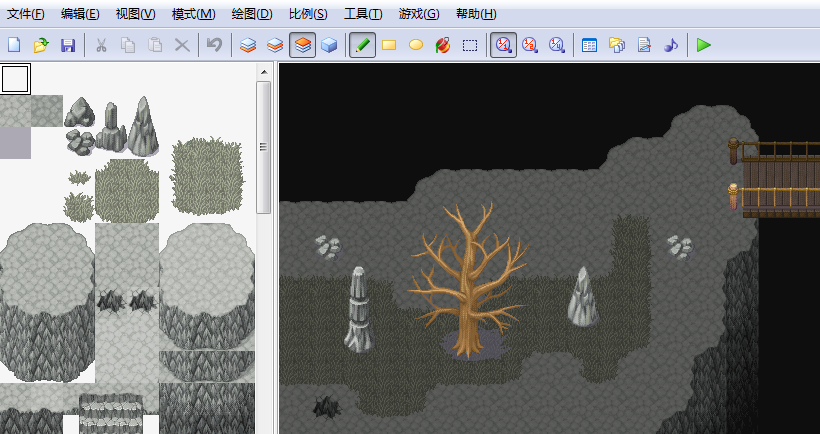Click the tileset palette scroll-up arrow
Viewport: 820px width, 434px height.
[x=264, y=72]
